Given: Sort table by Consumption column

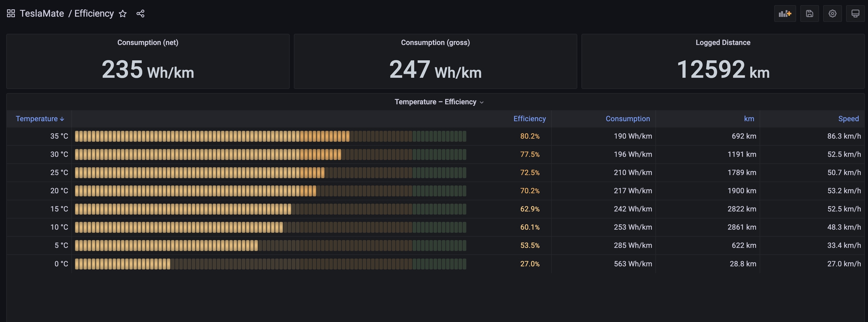Looking at the screenshot, I should tap(627, 119).
